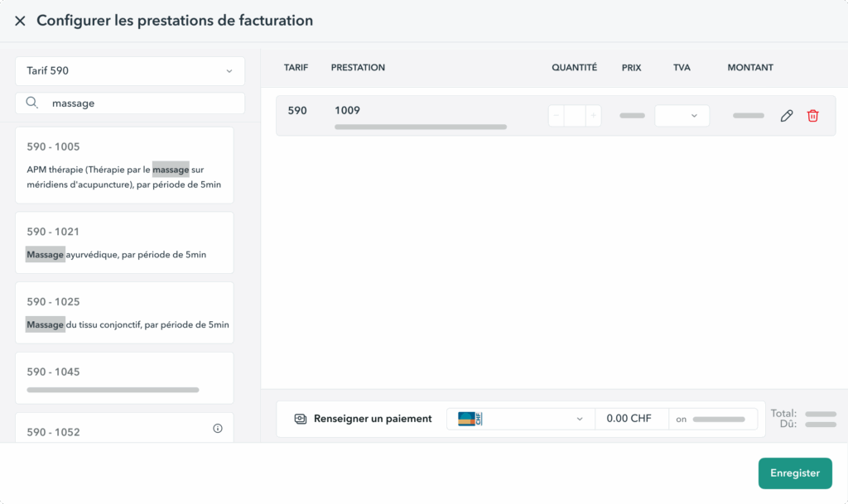Click the MONTANT column header

coord(750,68)
